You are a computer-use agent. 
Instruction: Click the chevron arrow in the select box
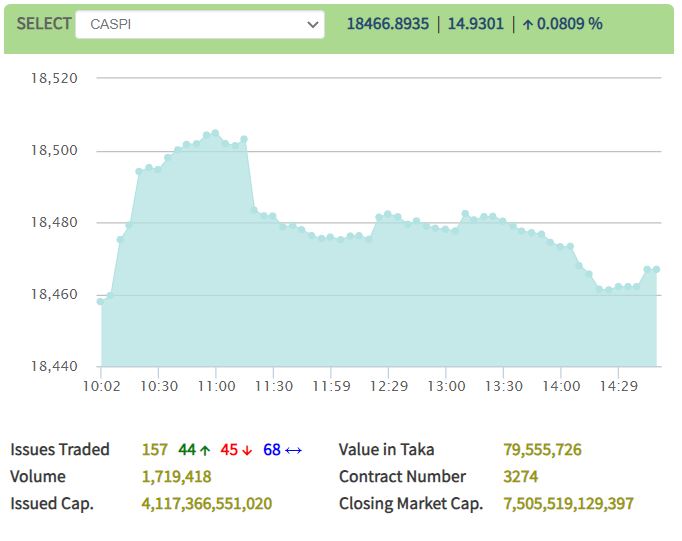coord(311,24)
